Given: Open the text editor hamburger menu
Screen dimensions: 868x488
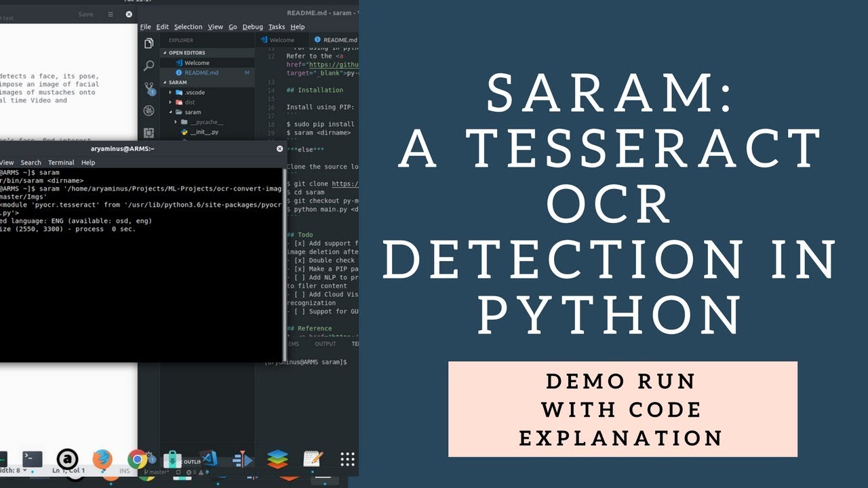Looking at the screenshot, I should (x=111, y=14).
